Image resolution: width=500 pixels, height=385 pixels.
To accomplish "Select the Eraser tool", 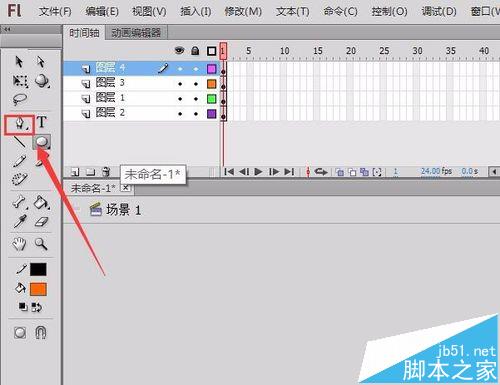I will pos(41,222).
